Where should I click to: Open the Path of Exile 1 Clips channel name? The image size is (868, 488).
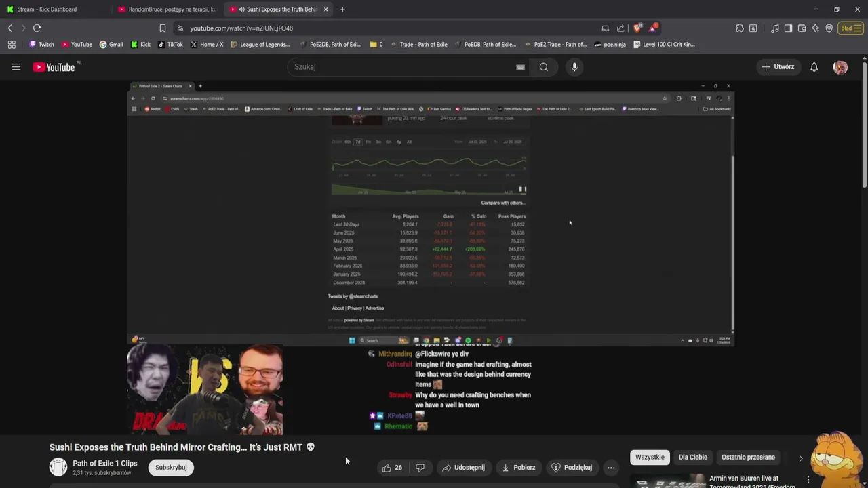point(105,464)
